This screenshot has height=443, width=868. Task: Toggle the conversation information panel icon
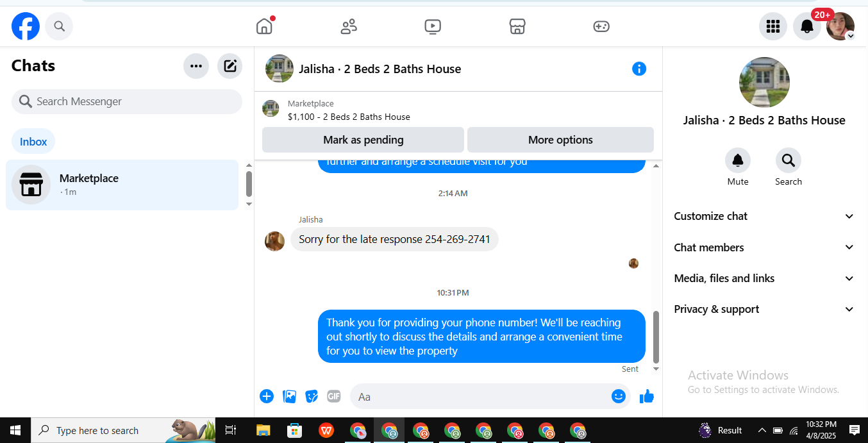click(x=639, y=69)
